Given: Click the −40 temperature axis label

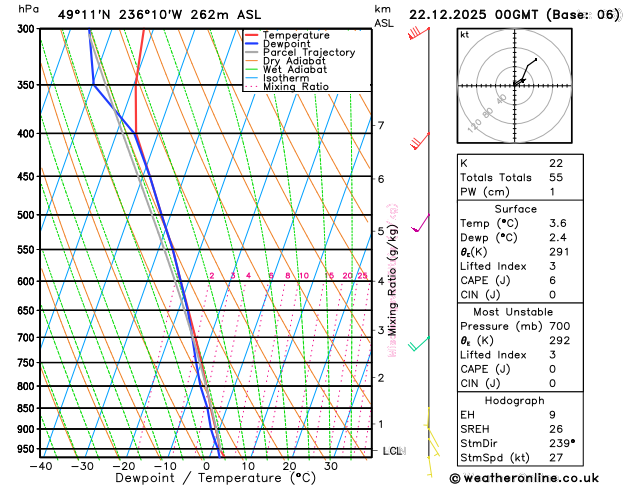Looking at the screenshot, I should (41, 466).
